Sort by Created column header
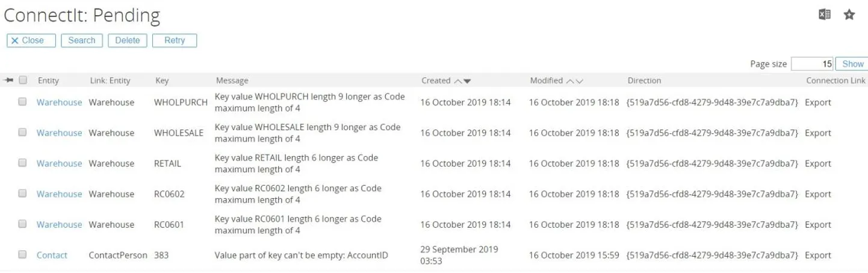Screen dimensions: 868x273 click(436, 81)
